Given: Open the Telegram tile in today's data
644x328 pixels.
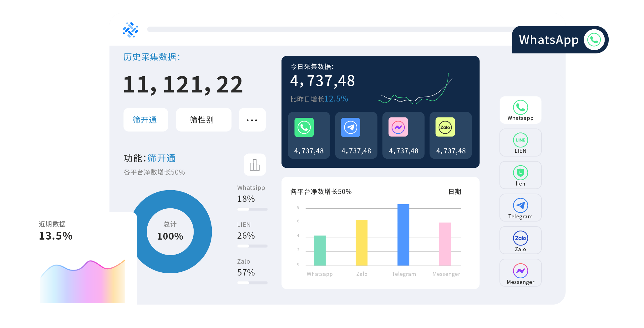Looking at the screenshot, I should click(356, 135).
